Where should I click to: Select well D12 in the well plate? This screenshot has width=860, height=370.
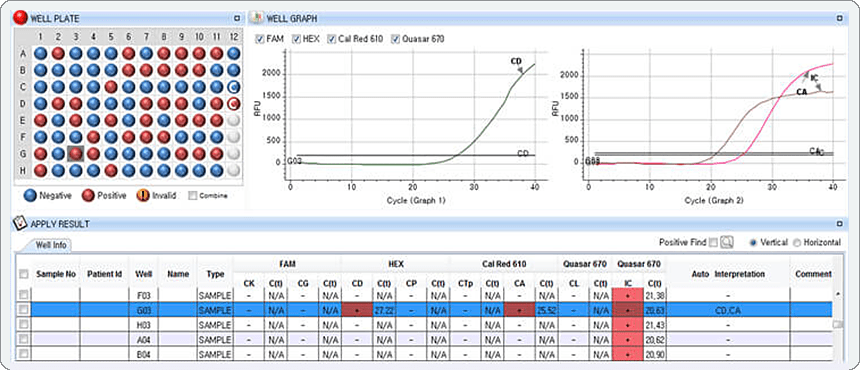[x=234, y=103]
